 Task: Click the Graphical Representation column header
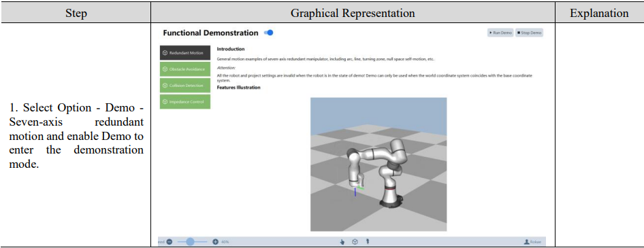point(353,13)
